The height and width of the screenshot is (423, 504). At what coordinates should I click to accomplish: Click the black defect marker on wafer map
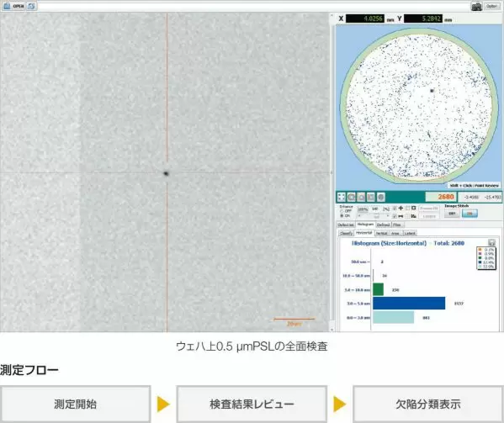(x=432, y=91)
